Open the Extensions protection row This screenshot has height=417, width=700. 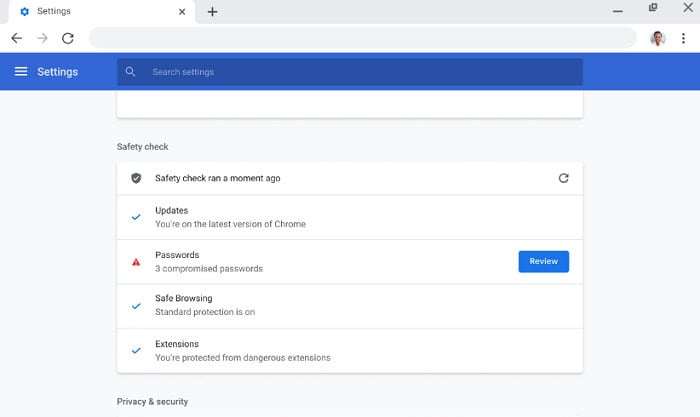tap(350, 351)
